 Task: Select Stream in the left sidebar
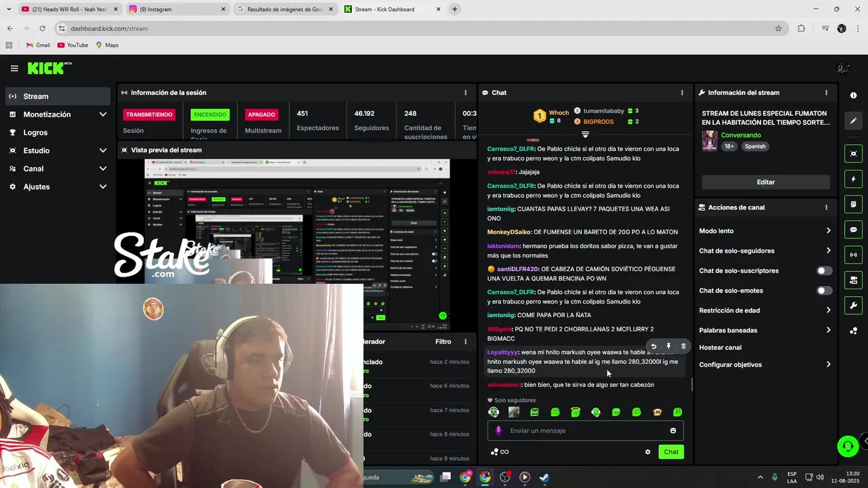click(x=58, y=96)
